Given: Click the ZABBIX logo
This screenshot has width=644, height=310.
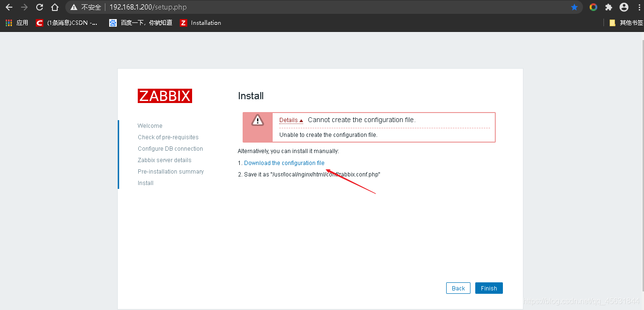Looking at the screenshot, I should [165, 96].
